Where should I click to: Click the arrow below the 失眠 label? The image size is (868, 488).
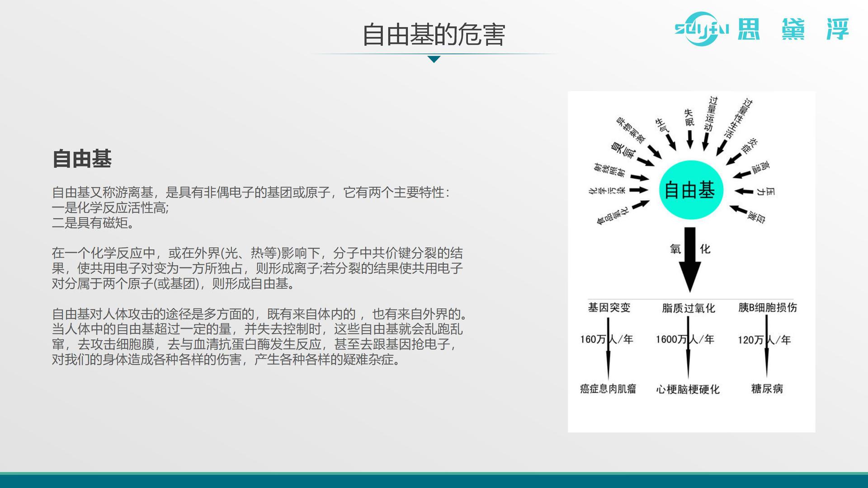tap(689, 140)
